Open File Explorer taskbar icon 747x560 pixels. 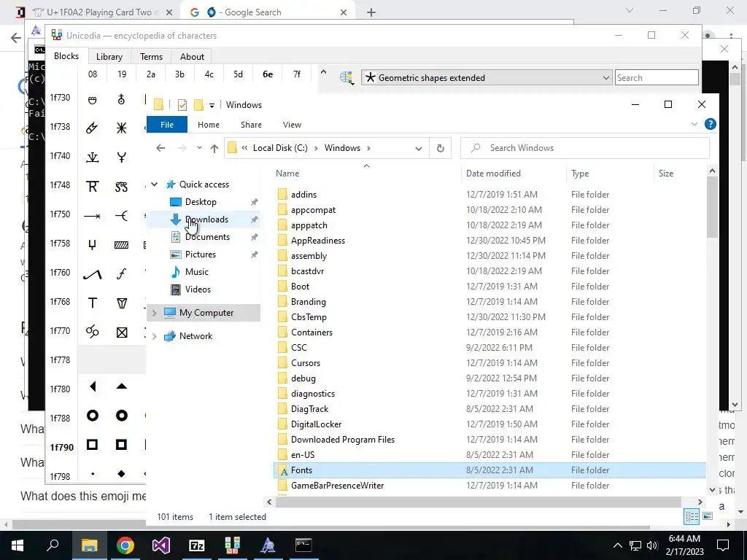90,545
